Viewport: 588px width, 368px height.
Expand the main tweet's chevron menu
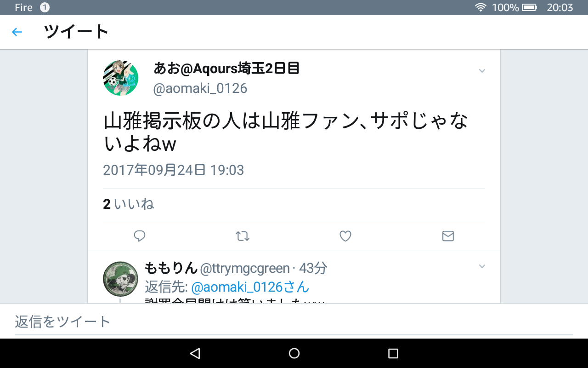point(482,71)
